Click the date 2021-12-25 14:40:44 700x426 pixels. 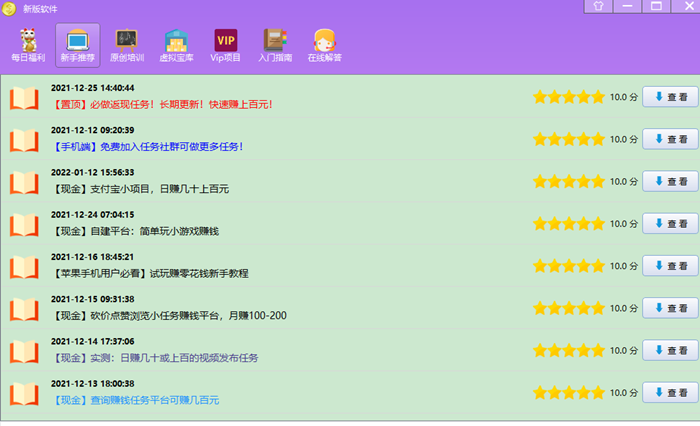92,88
